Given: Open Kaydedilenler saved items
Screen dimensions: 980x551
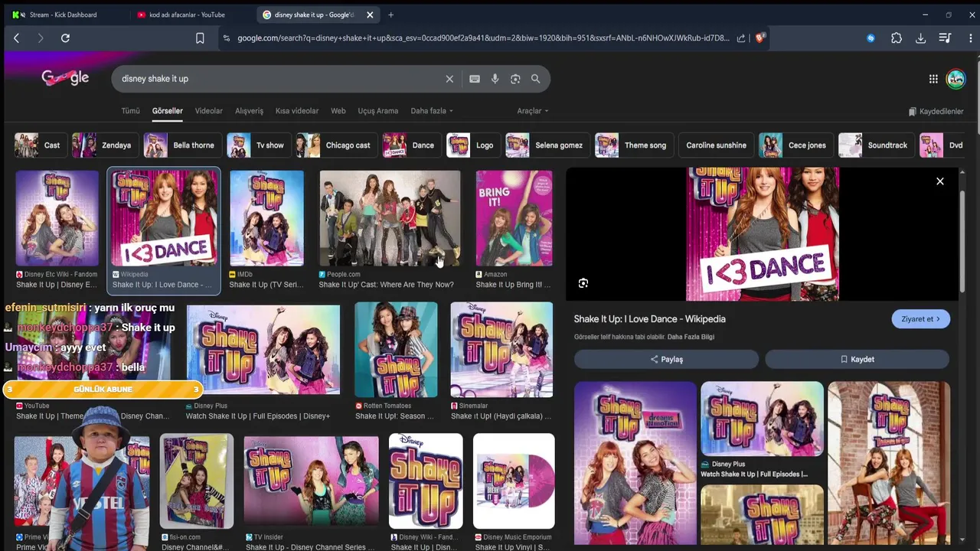Looking at the screenshot, I should click(x=936, y=112).
